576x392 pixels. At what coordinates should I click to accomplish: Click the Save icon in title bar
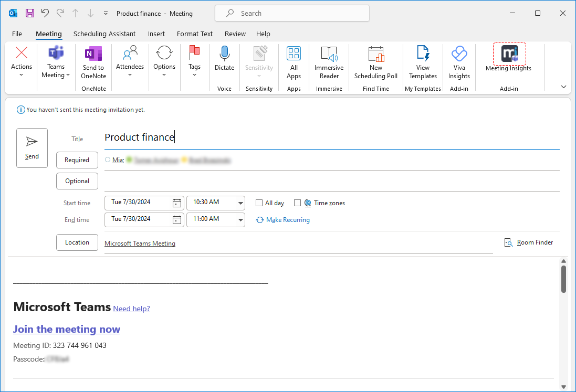(x=30, y=13)
